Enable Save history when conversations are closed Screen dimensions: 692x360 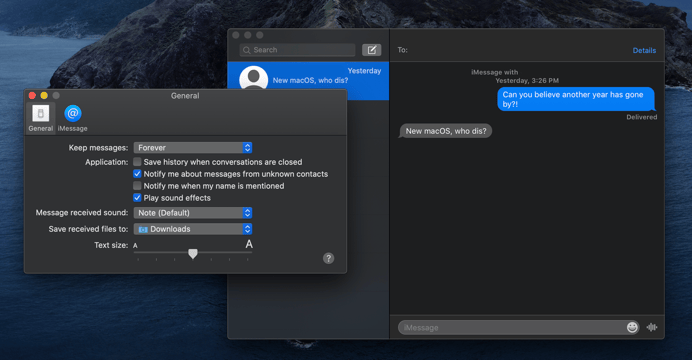[x=137, y=162]
